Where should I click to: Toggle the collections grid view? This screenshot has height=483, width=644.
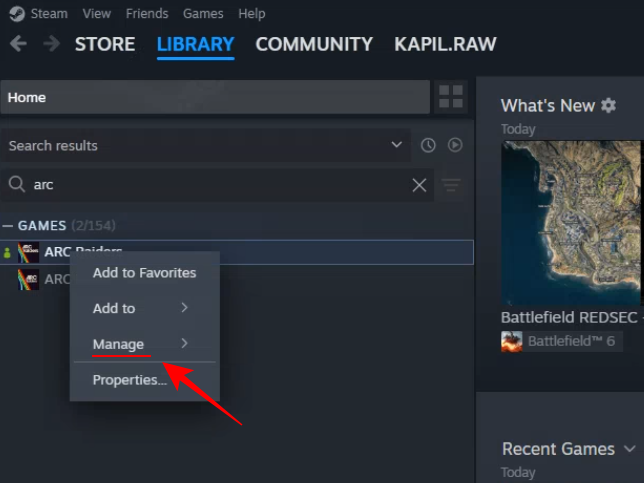coord(451,97)
